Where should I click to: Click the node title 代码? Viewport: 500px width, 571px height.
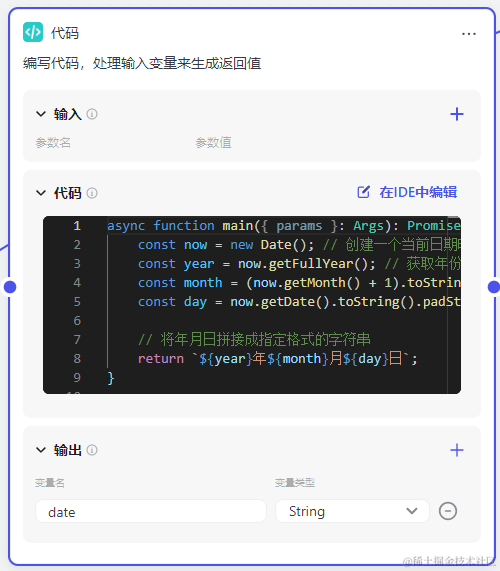pyautogui.click(x=64, y=33)
